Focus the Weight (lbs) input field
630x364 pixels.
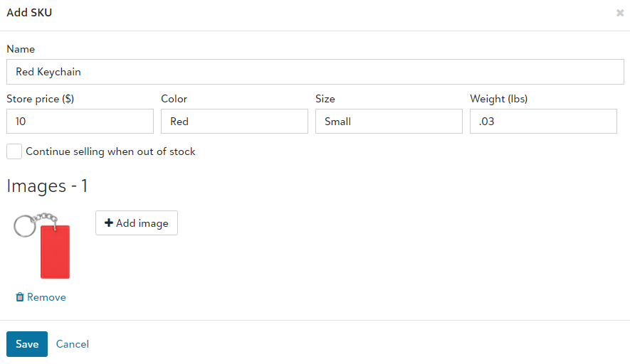click(x=543, y=122)
